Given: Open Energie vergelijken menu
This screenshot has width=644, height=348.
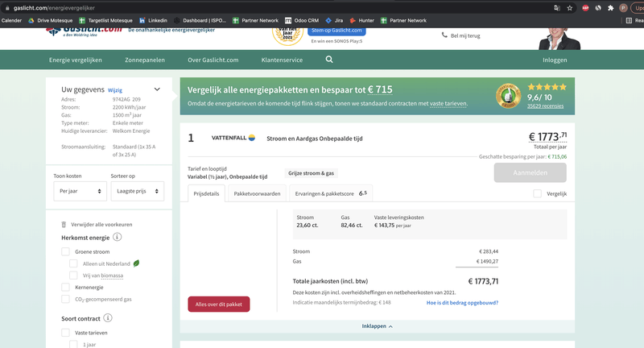Looking at the screenshot, I should [76, 60].
